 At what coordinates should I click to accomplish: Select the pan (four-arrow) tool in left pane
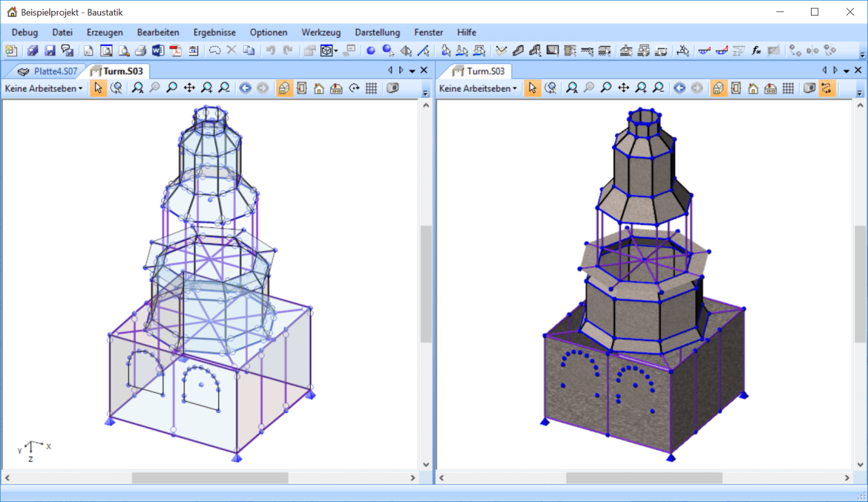pyautogui.click(x=189, y=88)
